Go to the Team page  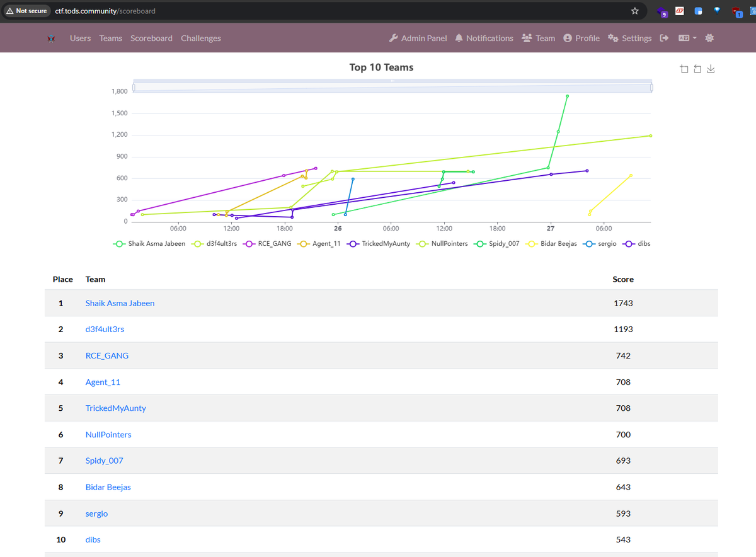pos(539,38)
